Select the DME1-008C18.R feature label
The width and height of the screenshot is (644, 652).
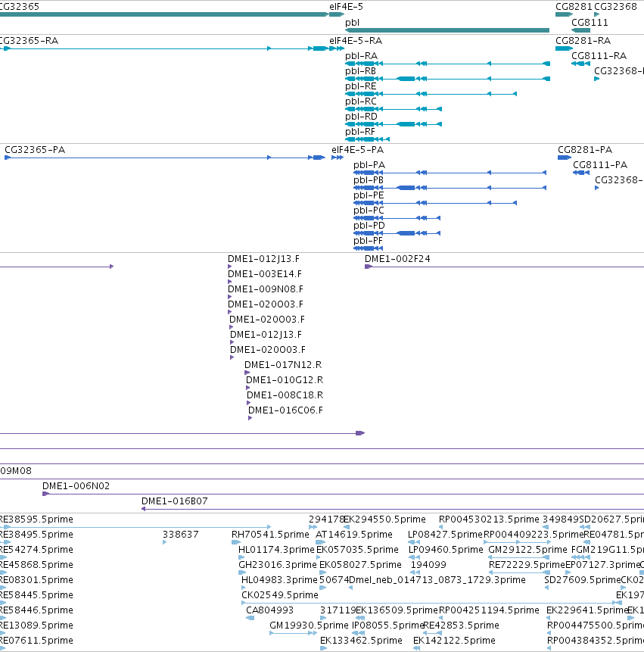(285, 395)
